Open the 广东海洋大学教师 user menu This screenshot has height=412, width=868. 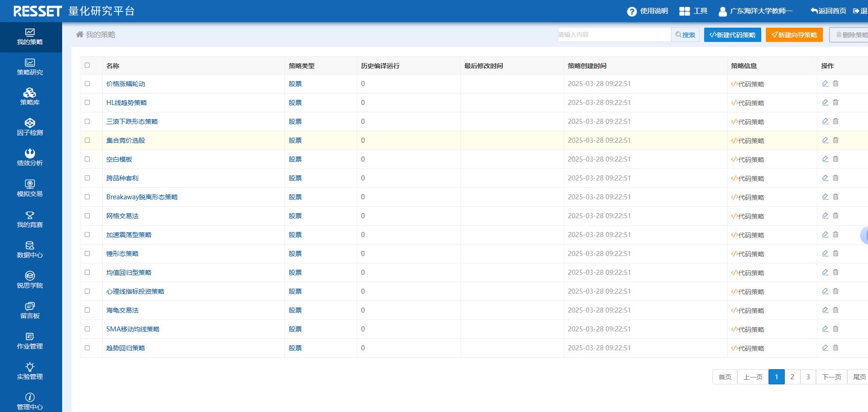coord(756,11)
